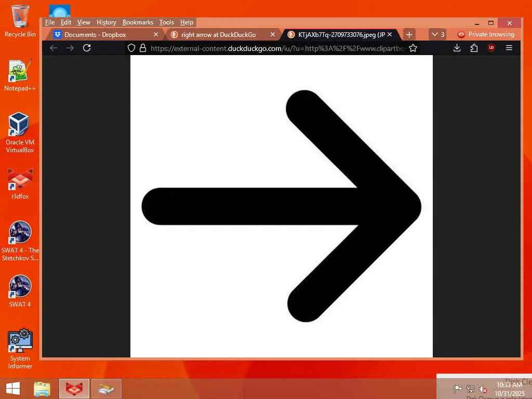Select the Recycle Bin desktop icon
532x399 pixels.
[x=20, y=21]
